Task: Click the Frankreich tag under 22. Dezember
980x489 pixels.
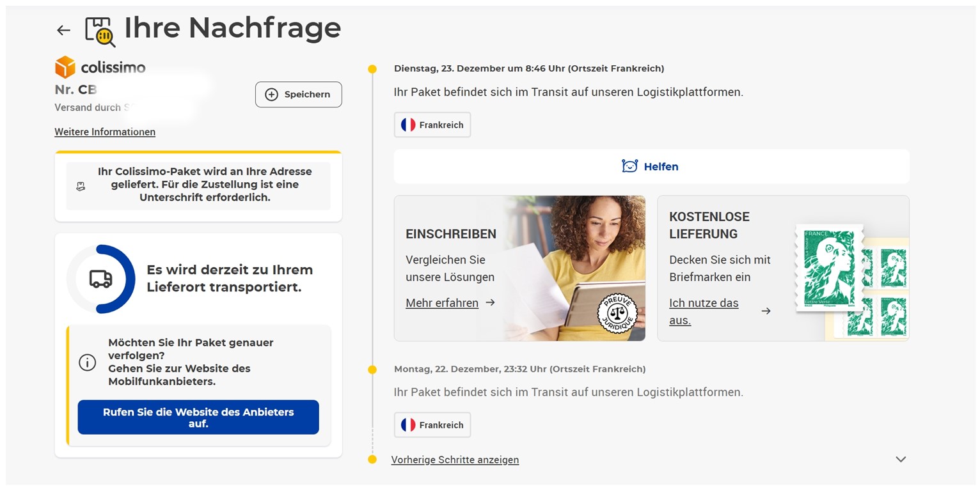Action: (x=432, y=425)
